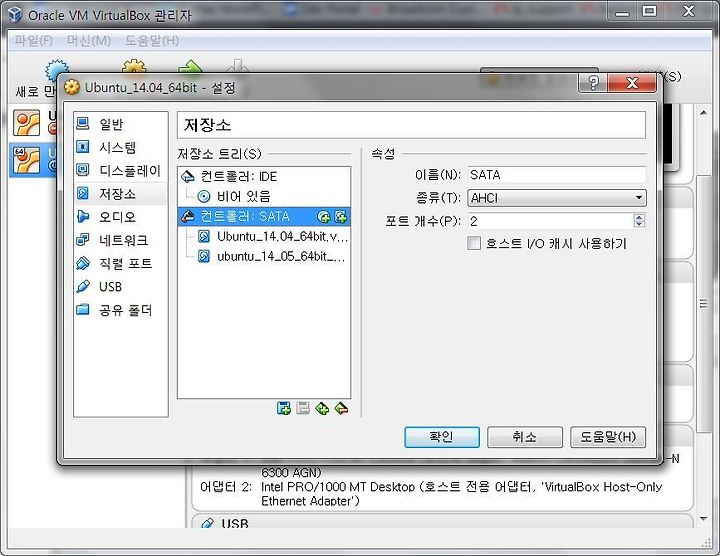Click the 오디오 speaker icon in sidebar
The width and height of the screenshot is (720, 556).
(x=83, y=216)
